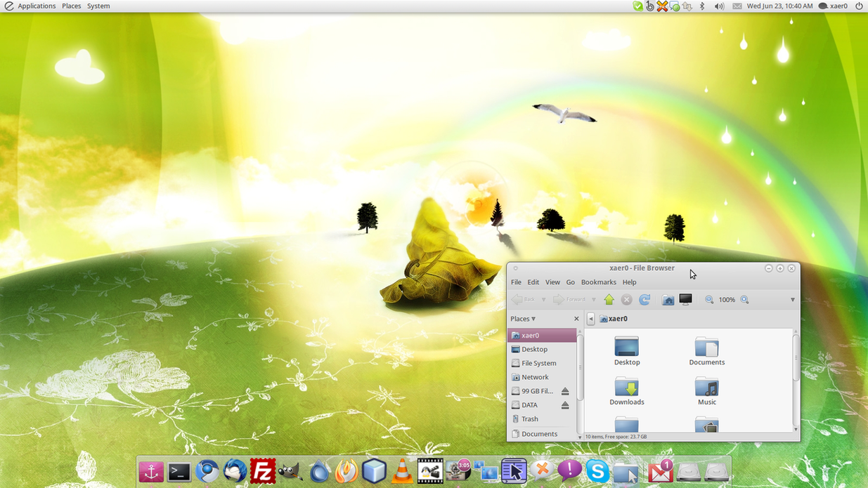Open Skype from the dock
Viewport: 868px width, 488px height.
pos(597,472)
